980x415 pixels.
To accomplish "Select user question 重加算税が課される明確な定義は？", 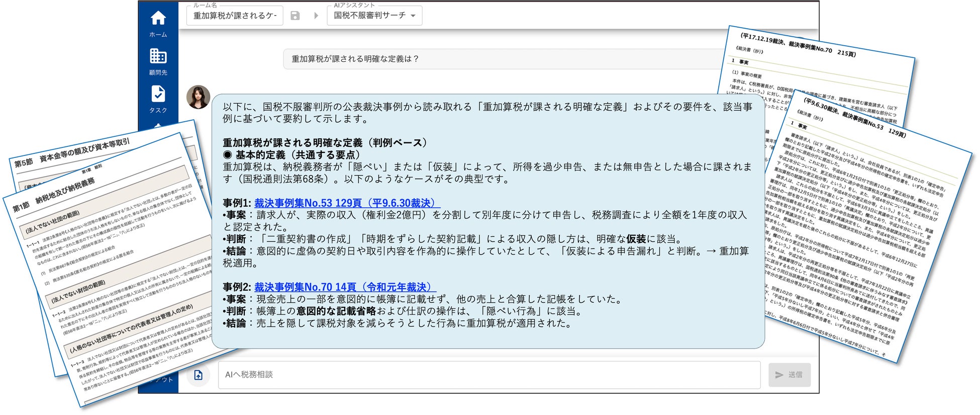I will pyautogui.click(x=355, y=59).
